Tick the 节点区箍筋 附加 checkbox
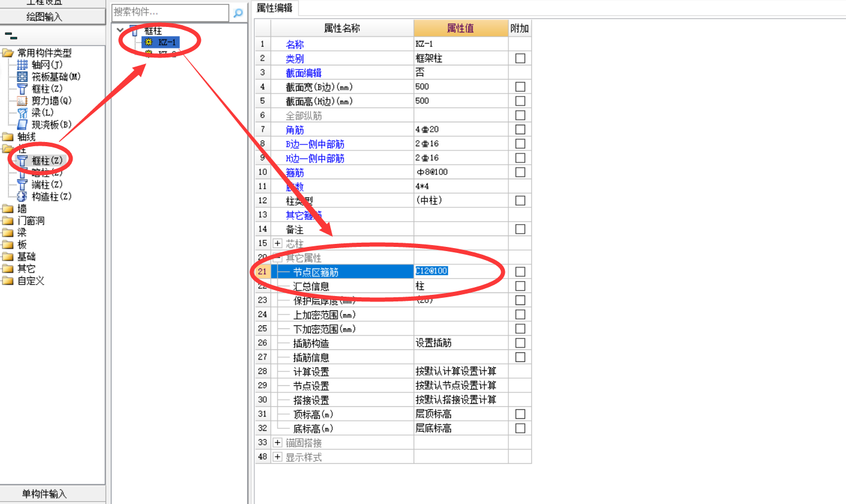Image resolution: width=846 pixels, height=504 pixels. point(520,271)
